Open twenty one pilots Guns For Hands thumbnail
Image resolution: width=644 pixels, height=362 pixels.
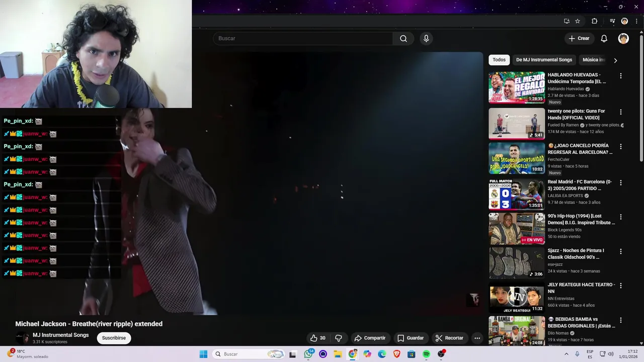pos(517,124)
